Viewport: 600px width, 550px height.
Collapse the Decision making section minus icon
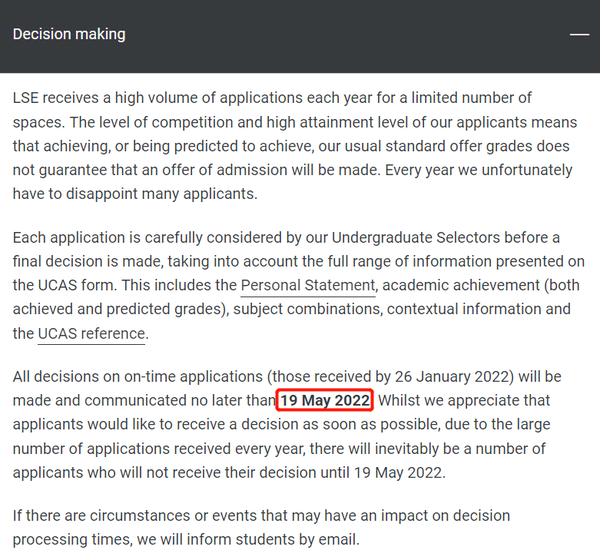(579, 34)
